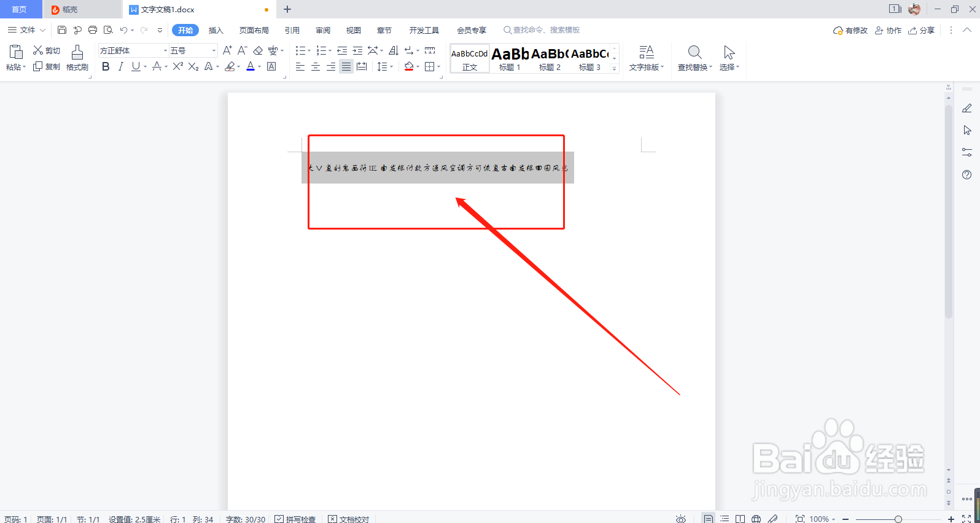Open the View (视图) tab

[354, 30]
